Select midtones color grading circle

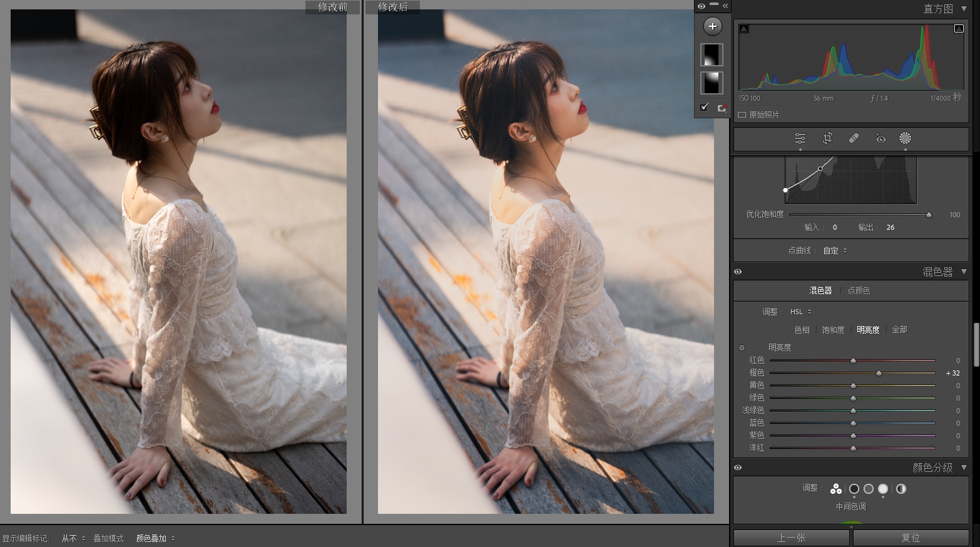click(869, 489)
